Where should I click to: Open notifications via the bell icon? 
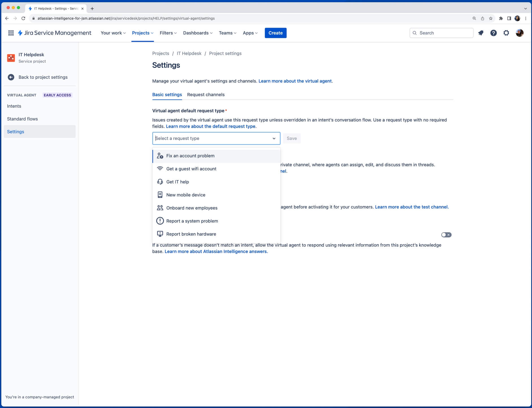click(481, 33)
